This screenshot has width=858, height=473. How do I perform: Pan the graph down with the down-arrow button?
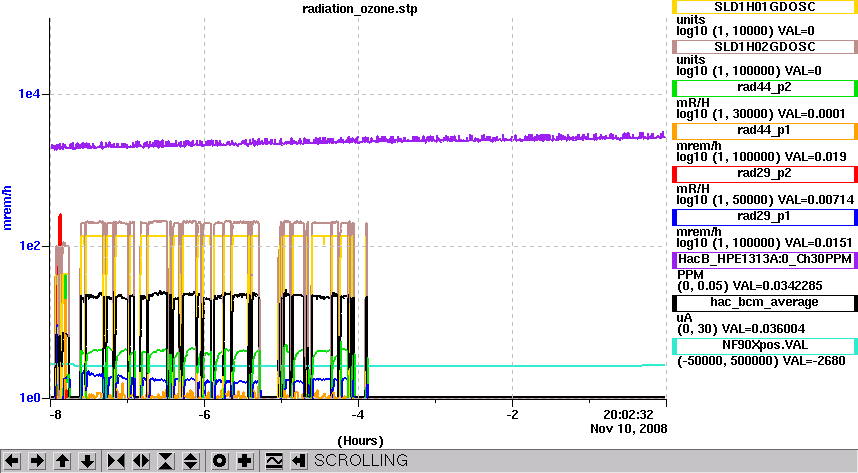pos(88,461)
